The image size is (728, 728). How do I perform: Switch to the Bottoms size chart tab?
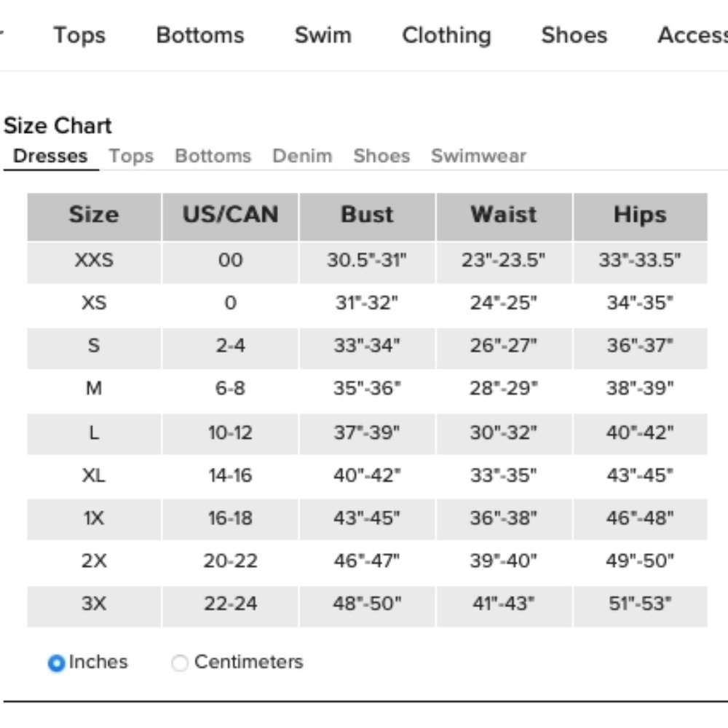(213, 156)
